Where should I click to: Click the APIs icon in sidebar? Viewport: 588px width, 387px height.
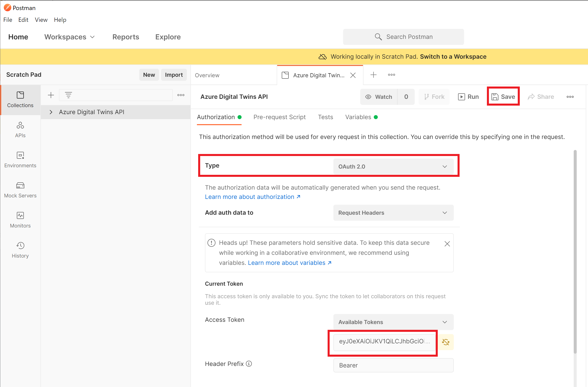(x=20, y=130)
